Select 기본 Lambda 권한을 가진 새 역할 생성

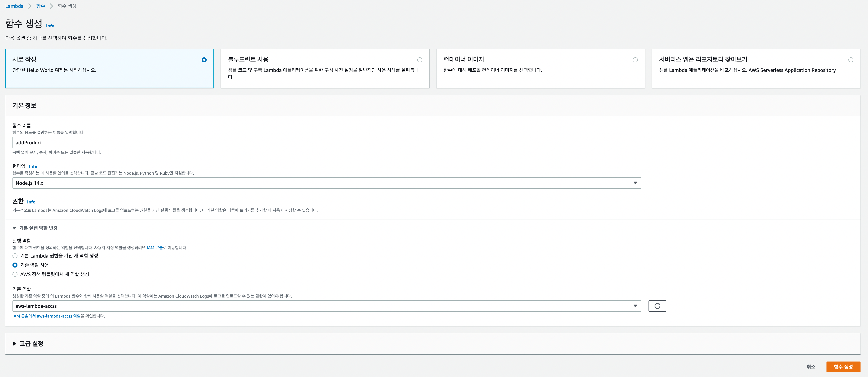click(x=15, y=256)
